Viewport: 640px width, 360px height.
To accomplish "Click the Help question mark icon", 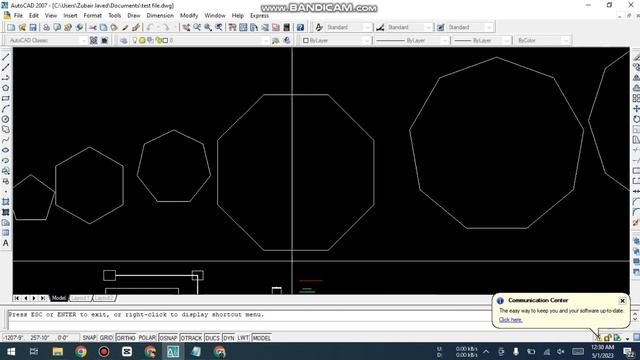I will click(300, 27).
